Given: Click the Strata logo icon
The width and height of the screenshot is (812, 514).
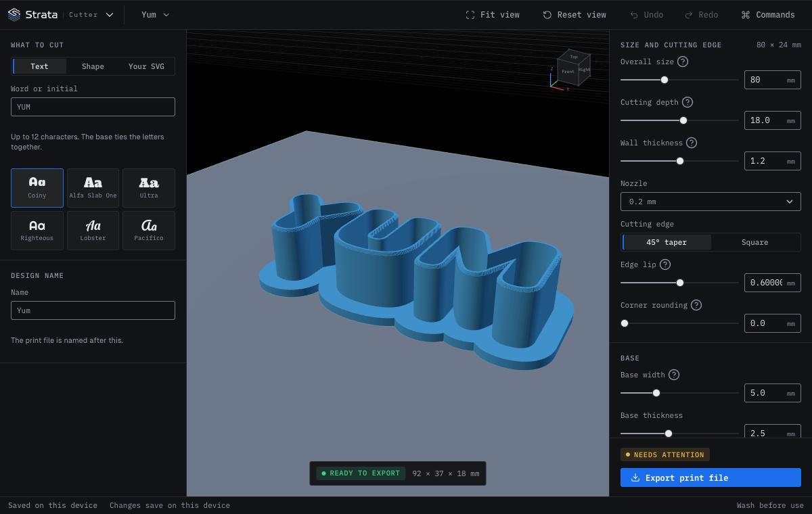Looking at the screenshot, I should coord(14,14).
